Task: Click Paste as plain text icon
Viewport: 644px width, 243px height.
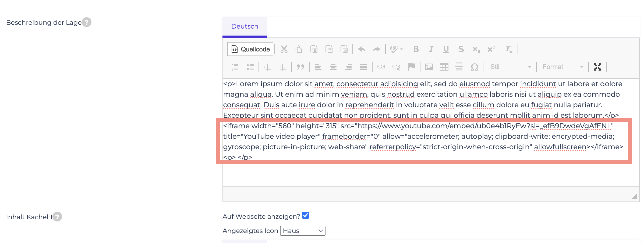Action: tap(329, 49)
